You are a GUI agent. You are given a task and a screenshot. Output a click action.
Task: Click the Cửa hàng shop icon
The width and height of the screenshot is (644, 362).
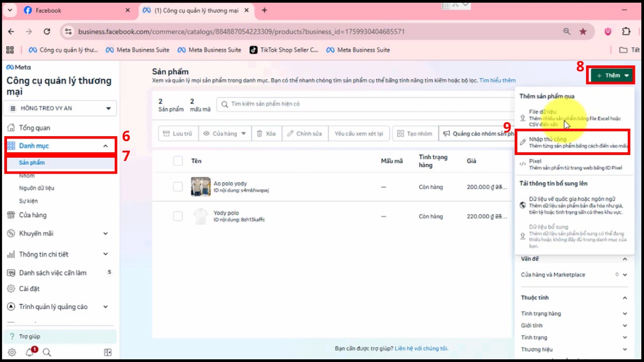pos(11,215)
